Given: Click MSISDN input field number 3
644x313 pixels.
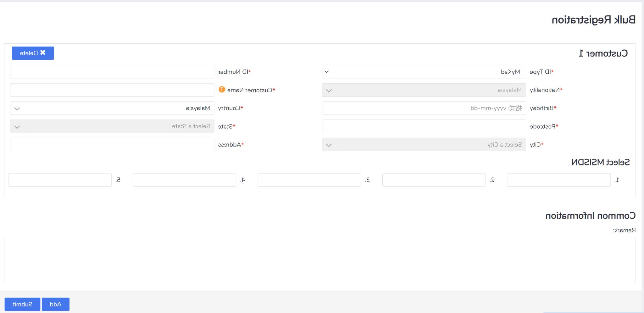Looking at the screenshot, I should pos(309,180).
